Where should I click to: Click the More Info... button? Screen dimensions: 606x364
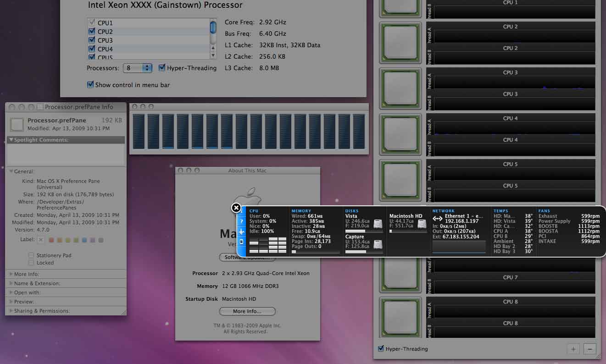pyautogui.click(x=247, y=311)
